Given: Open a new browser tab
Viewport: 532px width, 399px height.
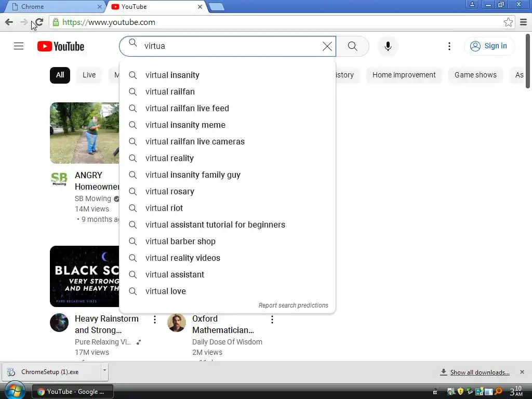Looking at the screenshot, I should click(216, 7).
